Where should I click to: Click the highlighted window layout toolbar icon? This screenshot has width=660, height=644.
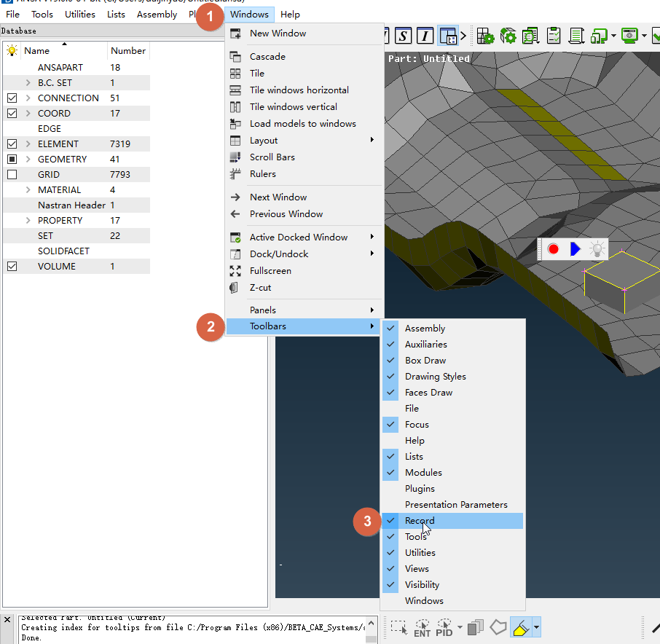[x=448, y=36]
